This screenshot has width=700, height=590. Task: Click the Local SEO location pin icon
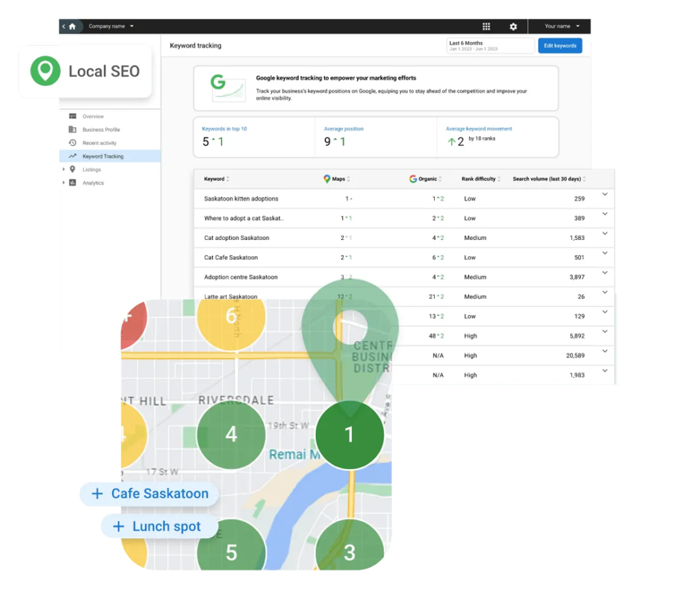pos(45,71)
